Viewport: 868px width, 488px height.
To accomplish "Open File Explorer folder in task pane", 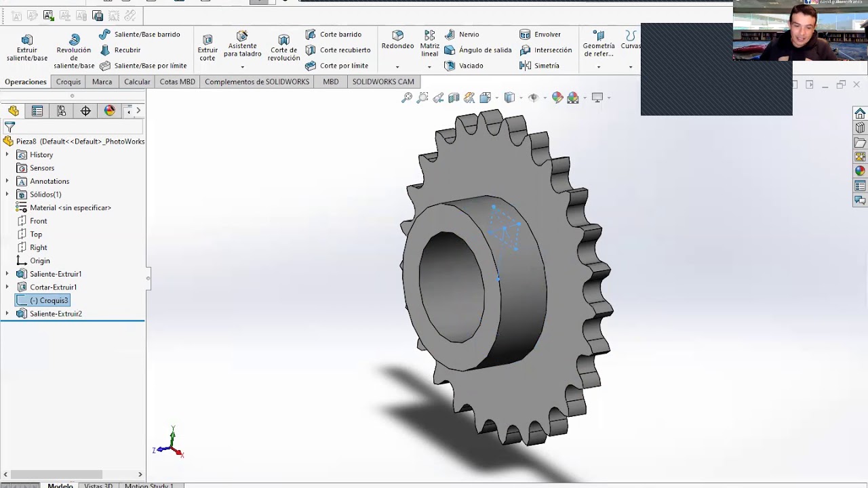I will 860,143.
